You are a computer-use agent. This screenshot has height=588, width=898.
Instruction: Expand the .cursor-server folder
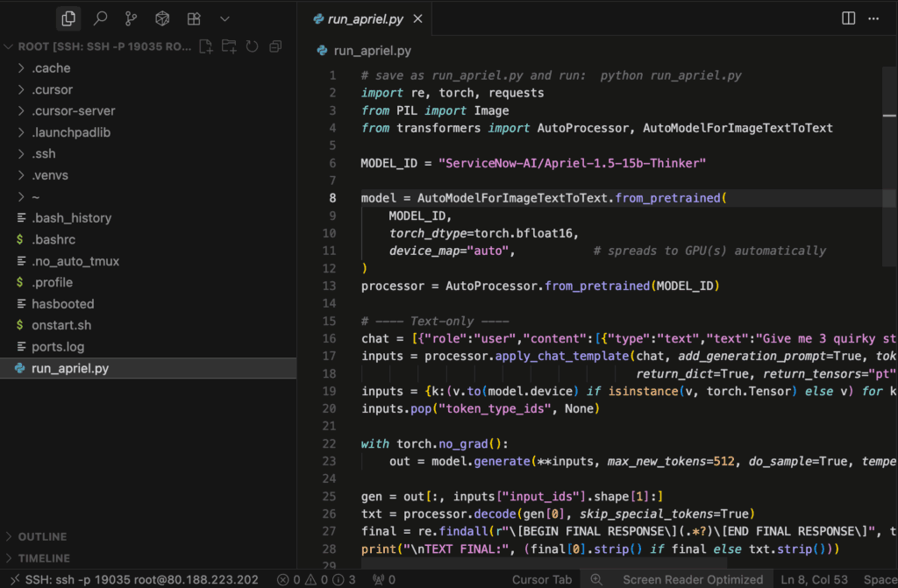[x=73, y=111]
